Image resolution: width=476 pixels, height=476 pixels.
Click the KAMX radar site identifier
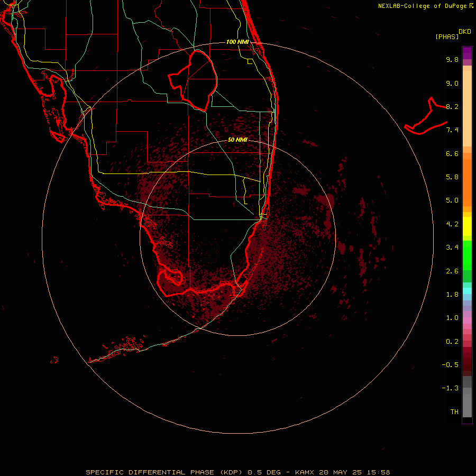pos(305,472)
